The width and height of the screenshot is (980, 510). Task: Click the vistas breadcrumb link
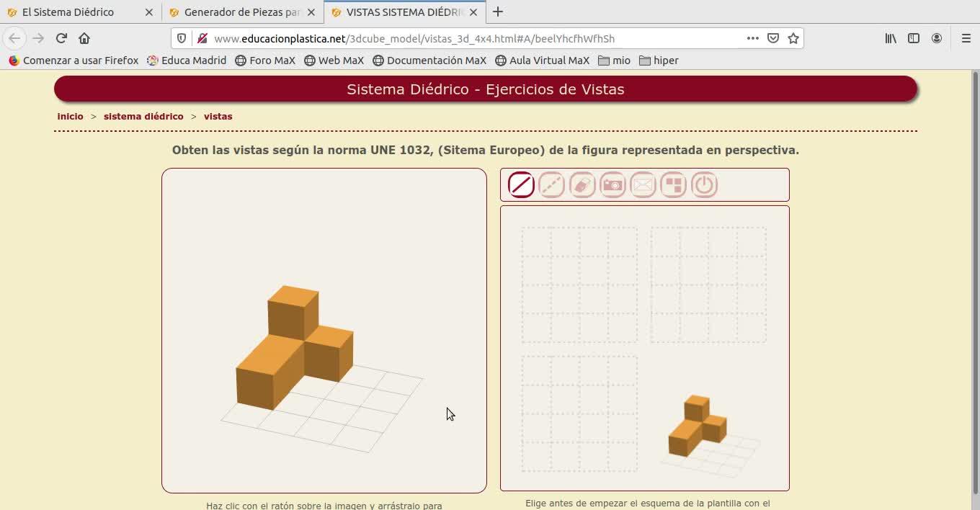coord(218,116)
